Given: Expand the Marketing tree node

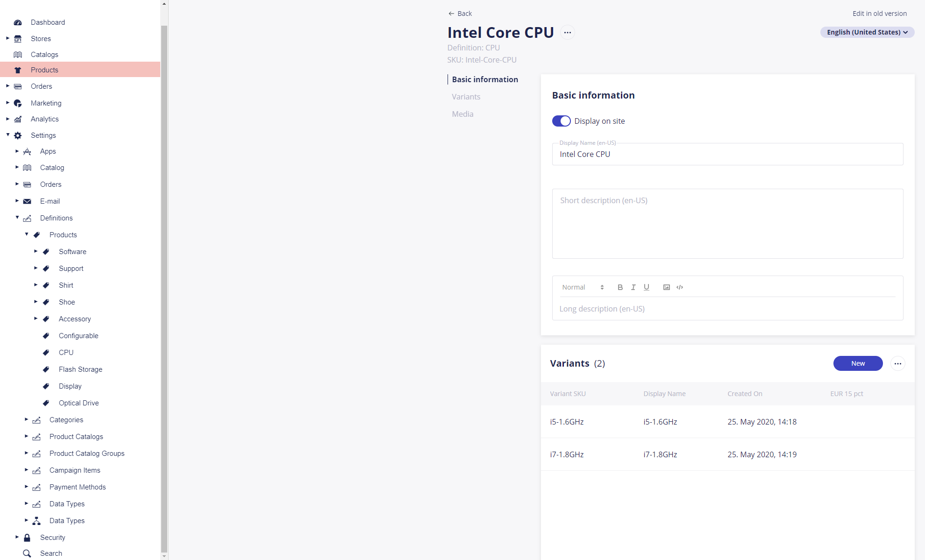Looking at the screenshot, I should [x=7, y=103].
